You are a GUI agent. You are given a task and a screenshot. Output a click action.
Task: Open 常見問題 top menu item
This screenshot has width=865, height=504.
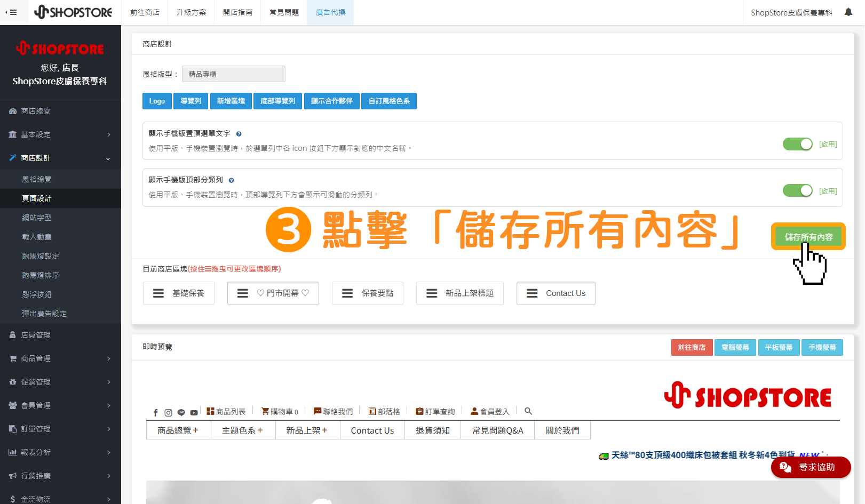[284, 12]
